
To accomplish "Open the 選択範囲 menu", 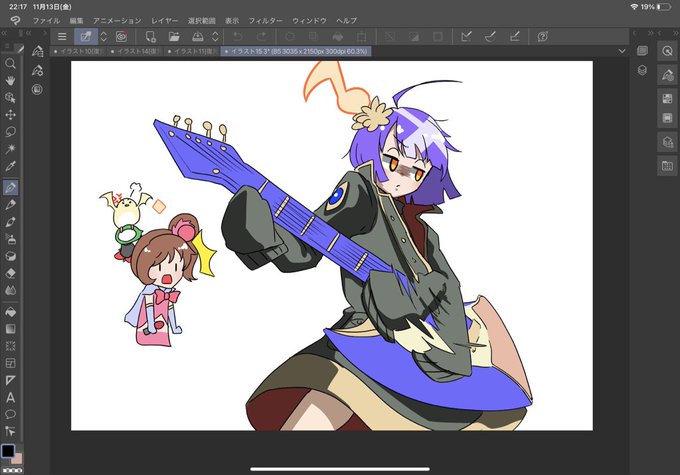I will pyautogui.click(x=202, y=20).
